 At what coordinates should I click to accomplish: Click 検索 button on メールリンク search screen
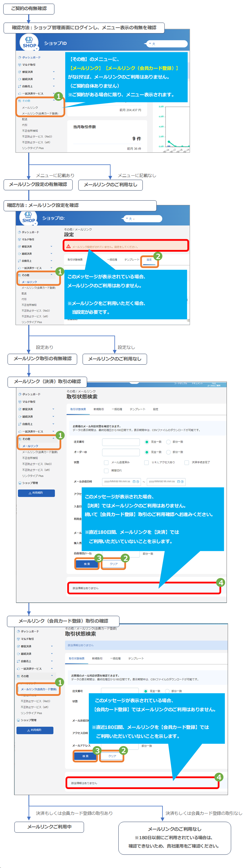tap(87, 564)
